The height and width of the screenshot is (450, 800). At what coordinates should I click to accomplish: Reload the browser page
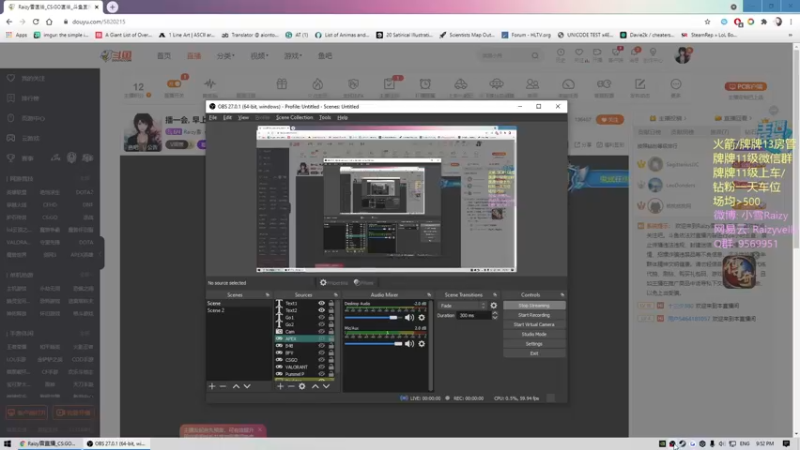[36, 22]
